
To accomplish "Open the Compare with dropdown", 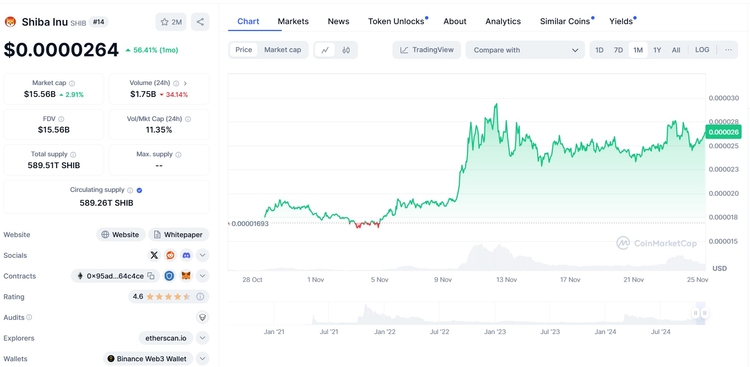I will pos(525,50).
